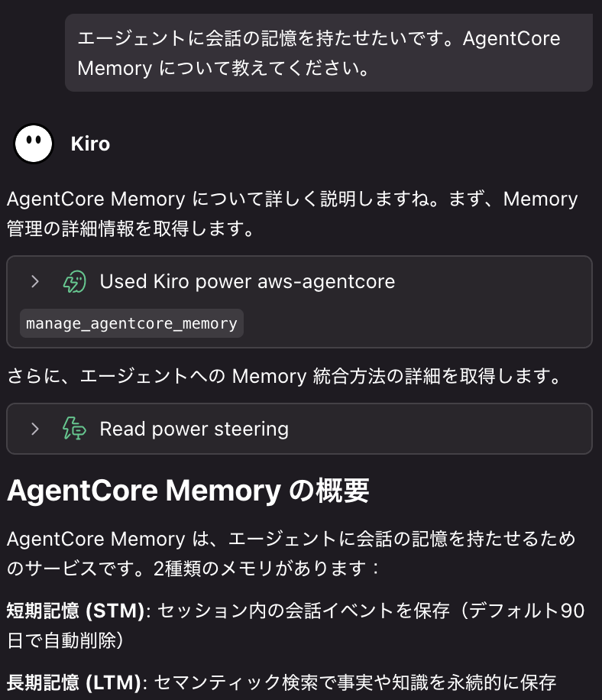Select the user's question message bubble
This screenshot has height=700, width=602.
329,53
